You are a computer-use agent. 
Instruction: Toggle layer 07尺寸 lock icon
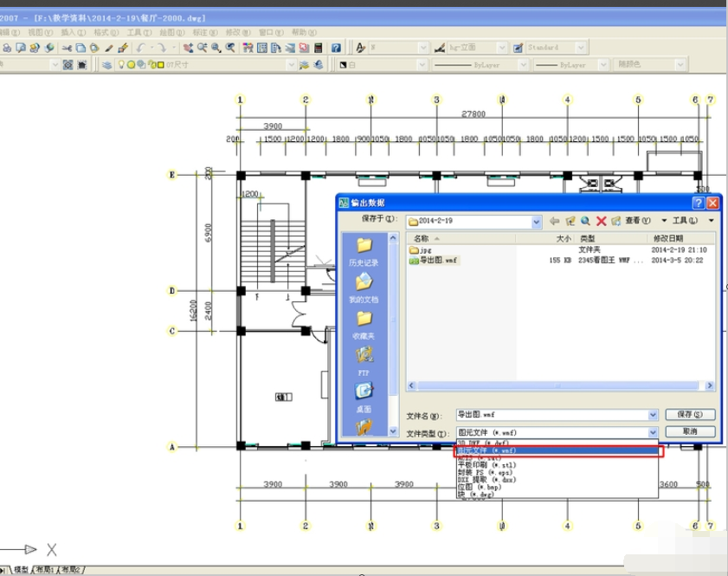pyautogui.click(x=151, y=65)
